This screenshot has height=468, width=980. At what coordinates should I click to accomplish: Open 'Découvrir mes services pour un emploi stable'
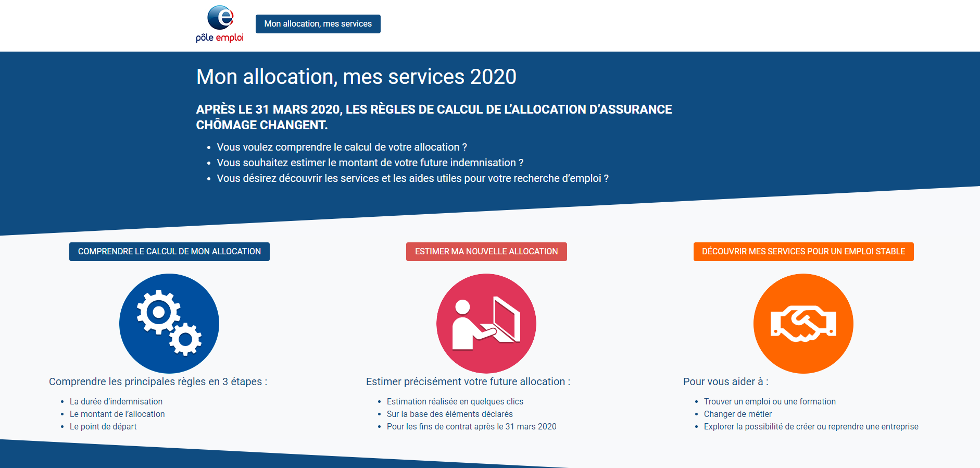(x=803, y=252)
